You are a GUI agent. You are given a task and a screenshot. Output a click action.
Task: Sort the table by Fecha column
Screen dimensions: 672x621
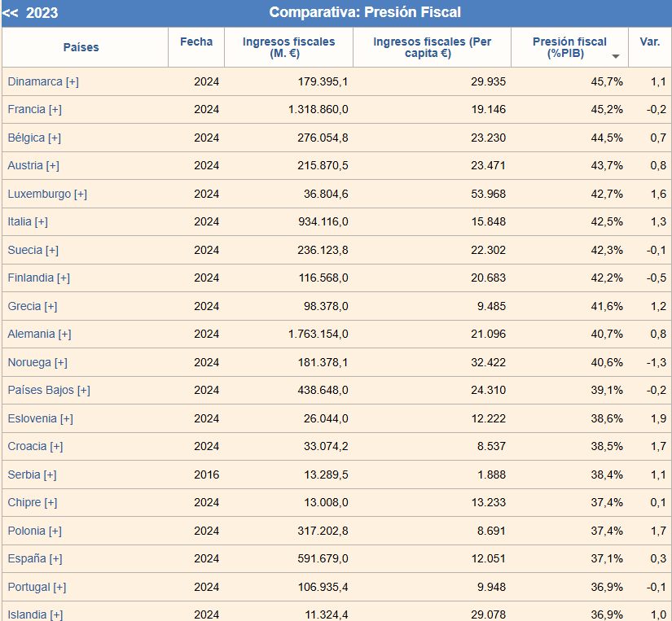point(196,42)
